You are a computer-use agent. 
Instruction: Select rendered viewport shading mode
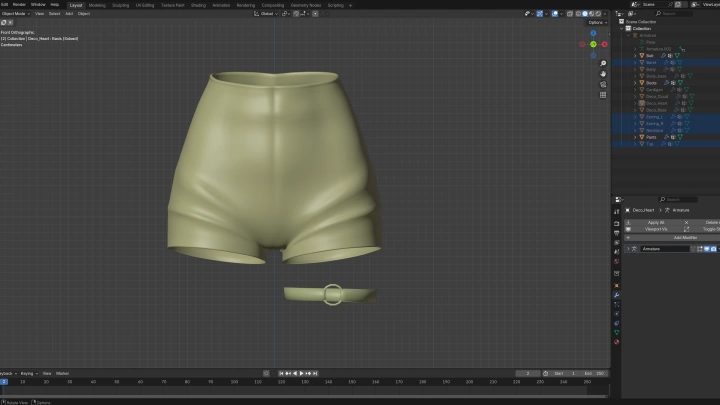point(598,14)
